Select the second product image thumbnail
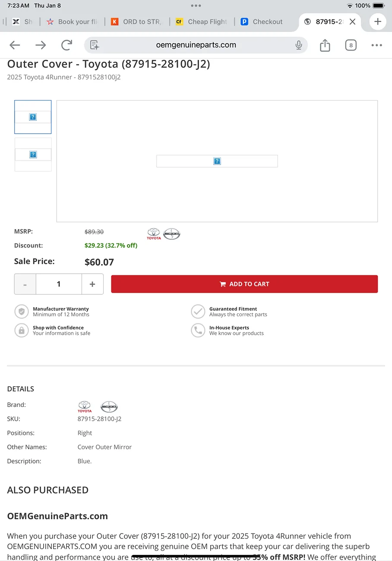This screenshot has width=392, height=561. click(x=33, y=154)
